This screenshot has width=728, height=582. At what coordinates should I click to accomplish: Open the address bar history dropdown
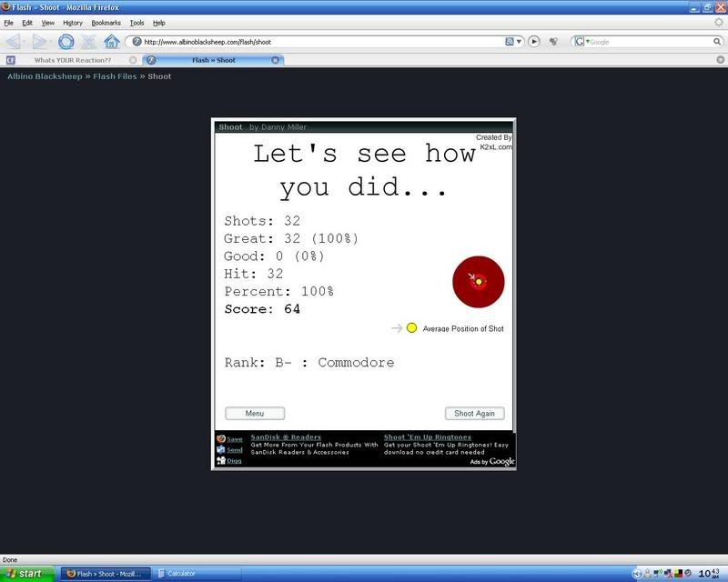point(521,42)
